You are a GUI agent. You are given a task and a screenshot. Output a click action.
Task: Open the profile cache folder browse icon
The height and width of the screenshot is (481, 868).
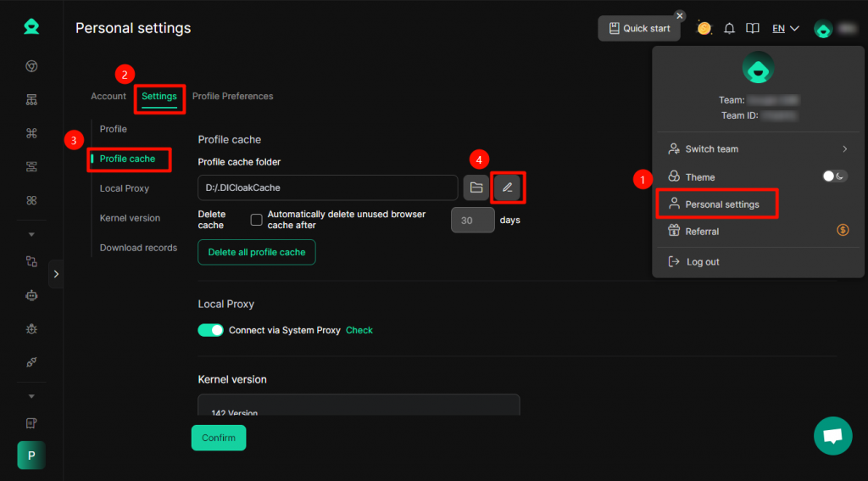coord(476,187)
